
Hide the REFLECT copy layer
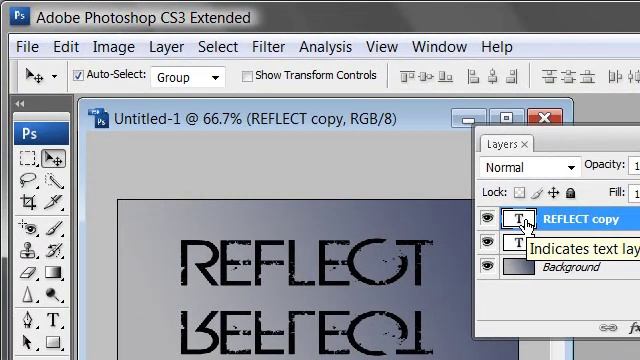[x=487, y=218]
